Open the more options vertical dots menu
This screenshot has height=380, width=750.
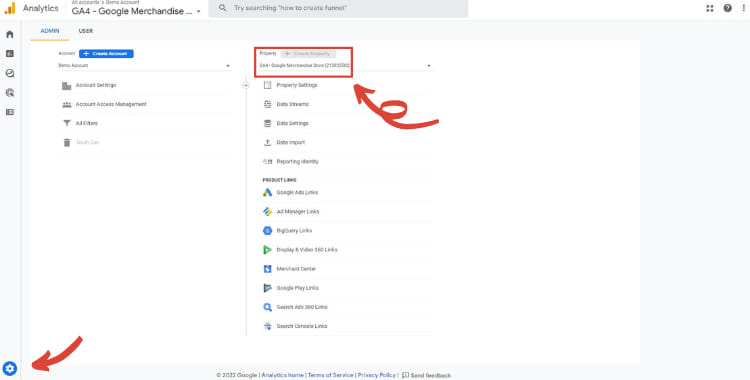pyautogui.click(x=744, y=8)
